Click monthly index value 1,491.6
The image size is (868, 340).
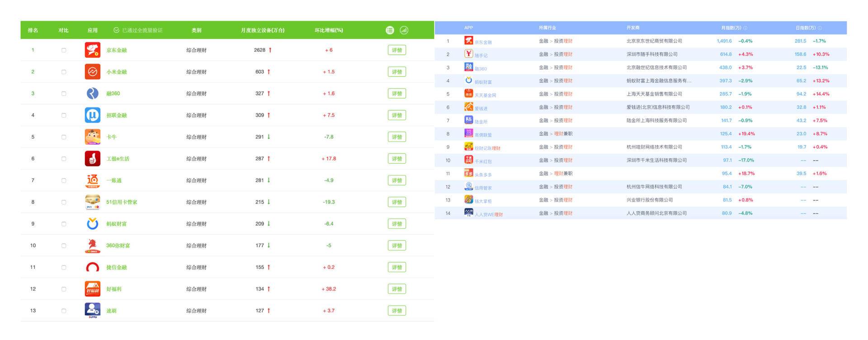(x=724, y=41)
